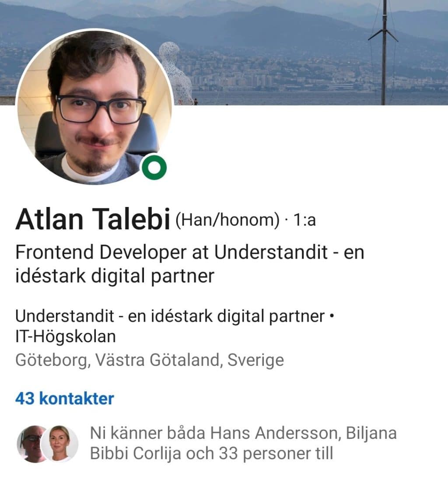The image size is (448, 477).
Task: Click the idéstark digital partner headline line
Action: coord(115,276)
